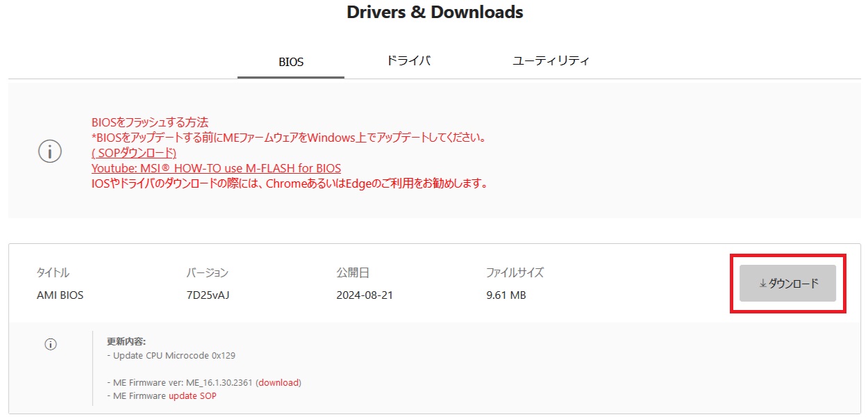Select the ユーティリティ tab

coord(551,60)
